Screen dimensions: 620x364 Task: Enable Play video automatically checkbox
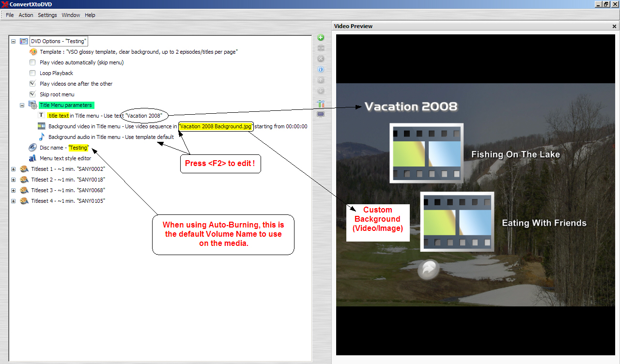(x=32, y=62)
